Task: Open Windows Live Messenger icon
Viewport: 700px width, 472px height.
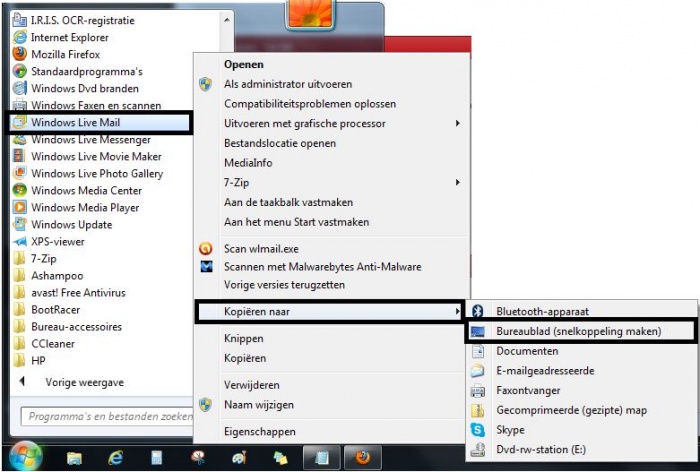Action: (20, 139)
